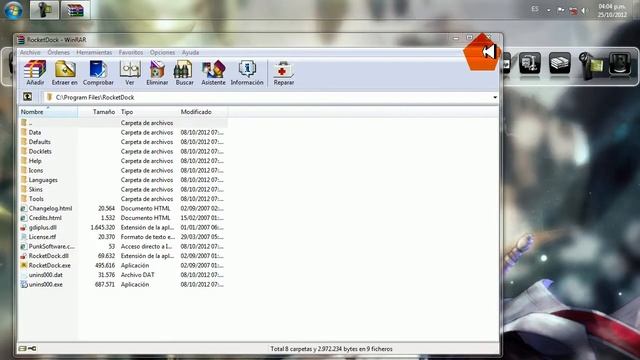
Task: Show archive Información icon
Action: click(247, 73)
